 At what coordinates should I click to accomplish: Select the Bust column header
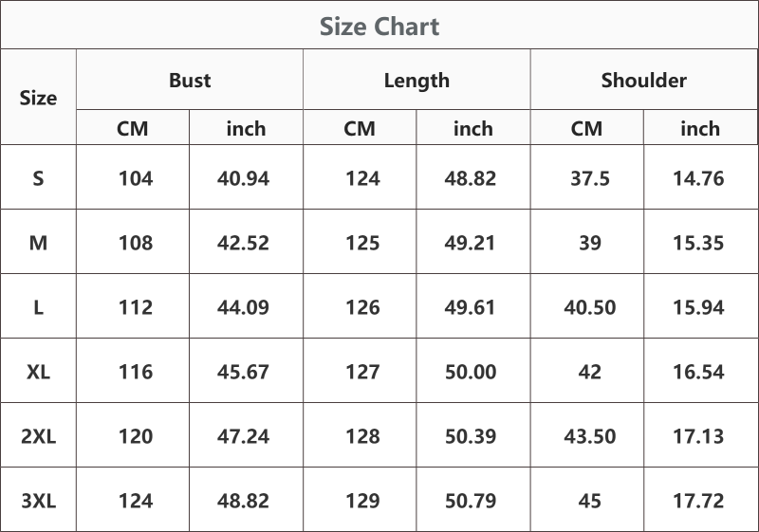coord(190,80)
